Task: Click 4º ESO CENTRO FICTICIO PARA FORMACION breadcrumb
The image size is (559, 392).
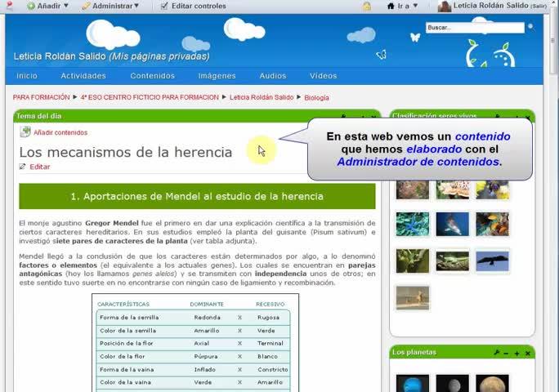Action: (150, 97)
